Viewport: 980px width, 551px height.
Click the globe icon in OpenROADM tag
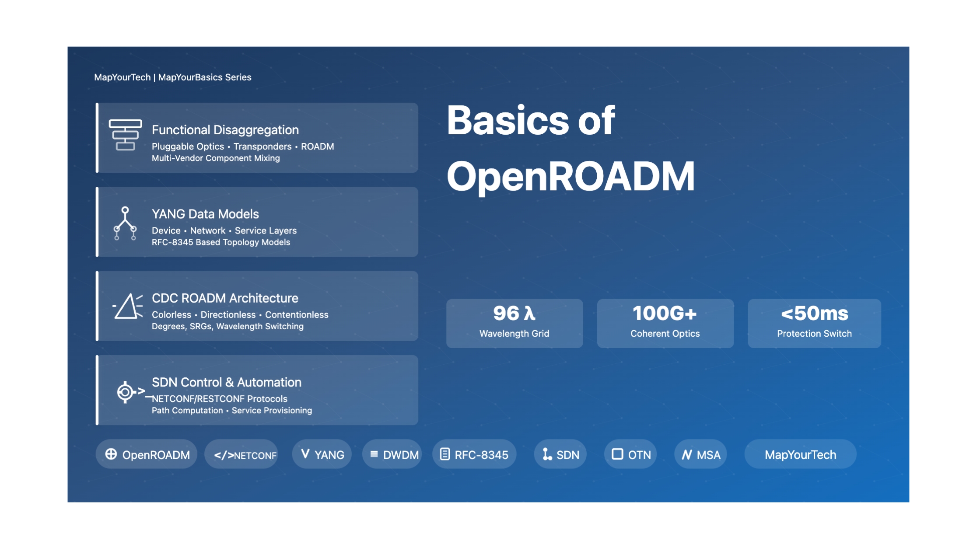click(111, 454)
